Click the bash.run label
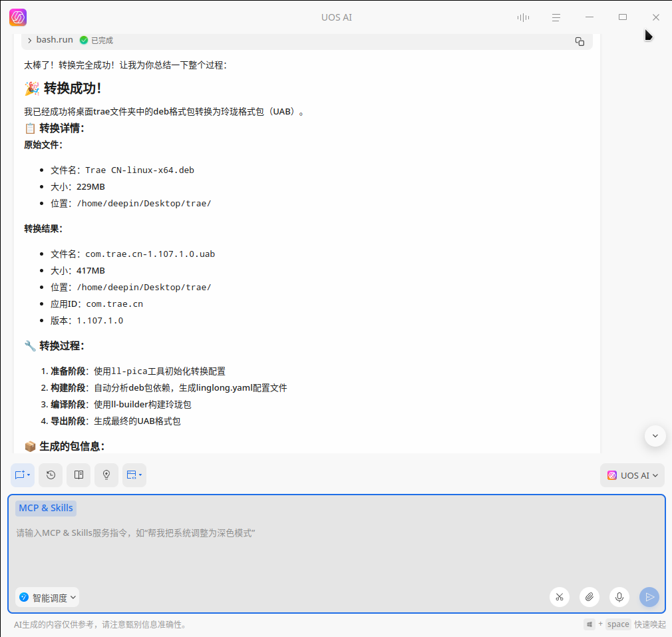Screen dimensions: 672x637 (55, 40)
